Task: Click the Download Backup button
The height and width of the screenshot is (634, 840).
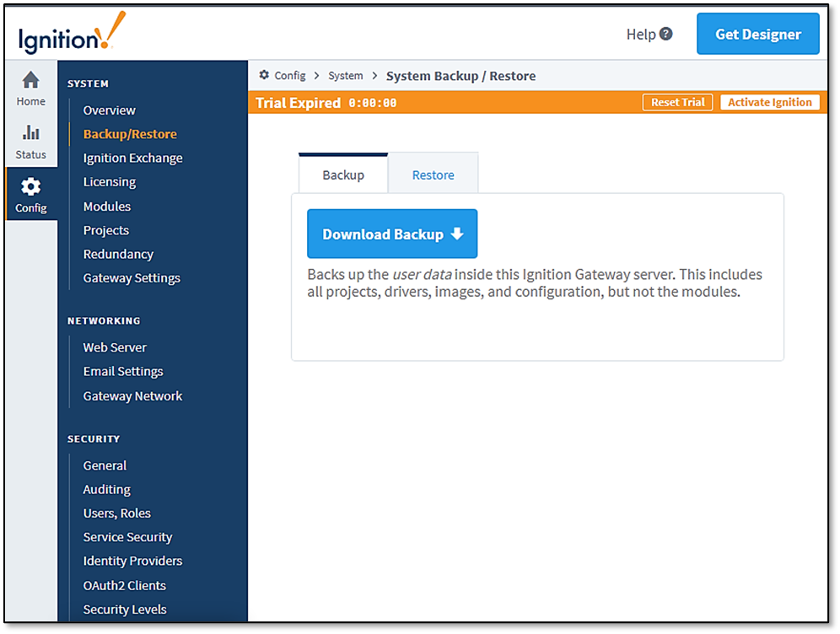Action: click(x=392, y=234)
